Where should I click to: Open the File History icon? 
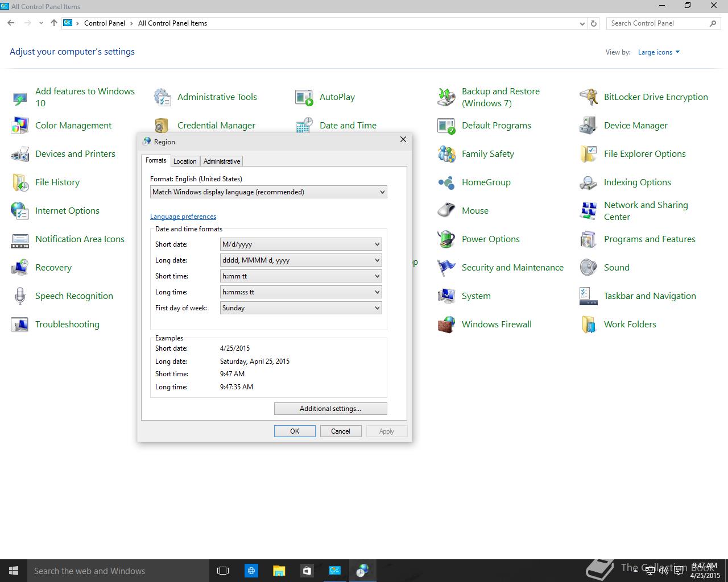pos(20,182)
